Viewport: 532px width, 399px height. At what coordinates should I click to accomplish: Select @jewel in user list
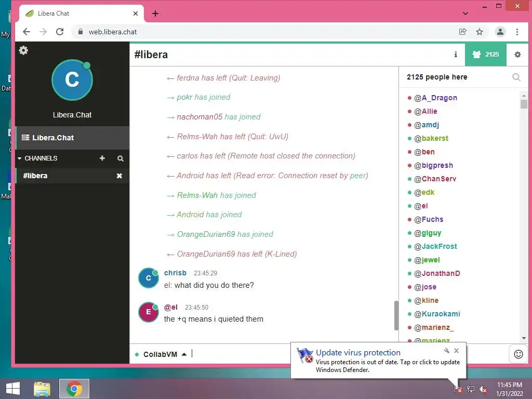point(427,260)
